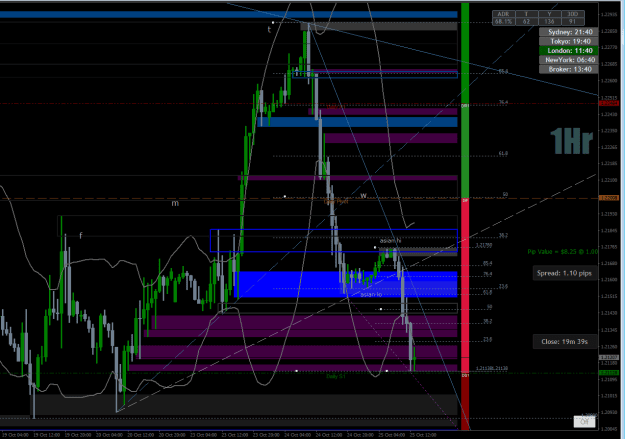
Task: Select the NewYork: 06:40 clock label
Action: [x=568, y=60]
